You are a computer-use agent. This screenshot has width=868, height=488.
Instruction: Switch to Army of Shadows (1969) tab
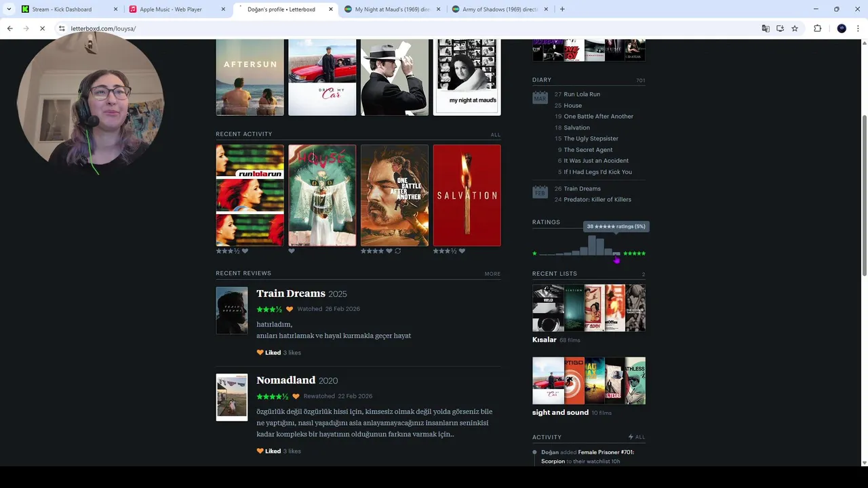coord(500,9)
